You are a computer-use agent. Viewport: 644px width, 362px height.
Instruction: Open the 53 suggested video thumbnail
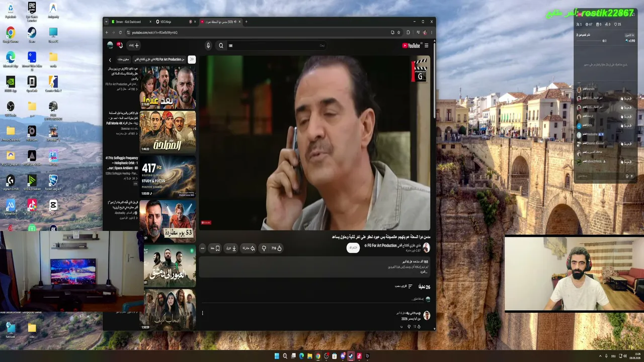pos(168,221)
